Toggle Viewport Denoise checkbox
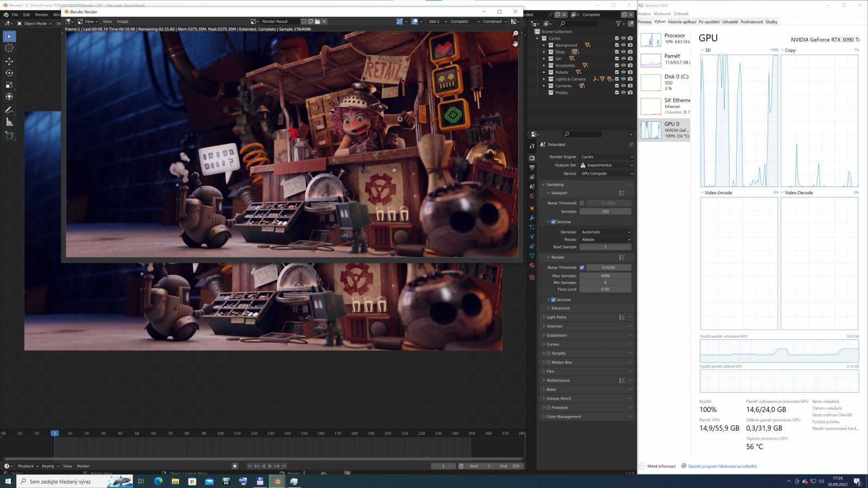Screen dimensions: 868x488 (x=553, y=222)
